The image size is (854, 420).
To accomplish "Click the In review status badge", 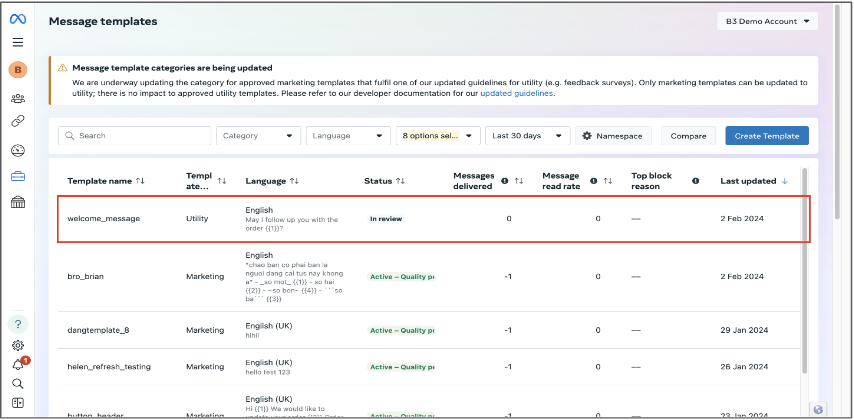I will pyautogui.click(x=386, y=218).
